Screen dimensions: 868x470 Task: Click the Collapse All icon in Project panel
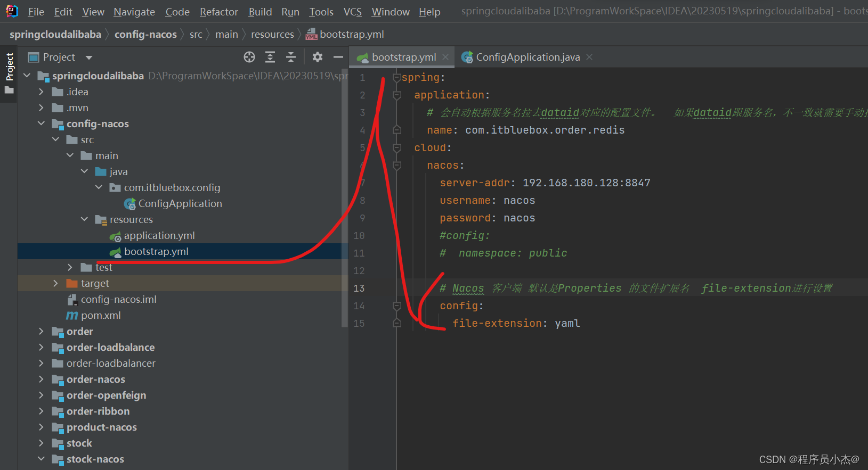[x=291, y=57]
